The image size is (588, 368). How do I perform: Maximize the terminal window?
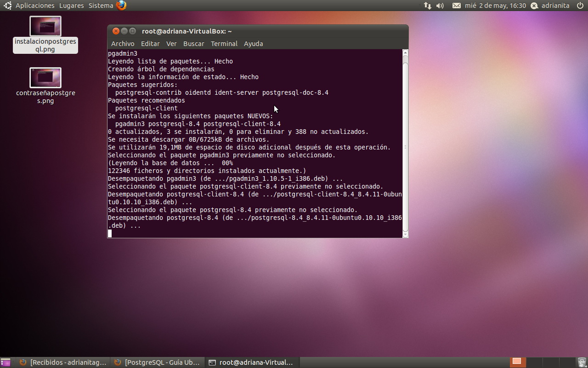pyautogui.click(x=132, y=31)
